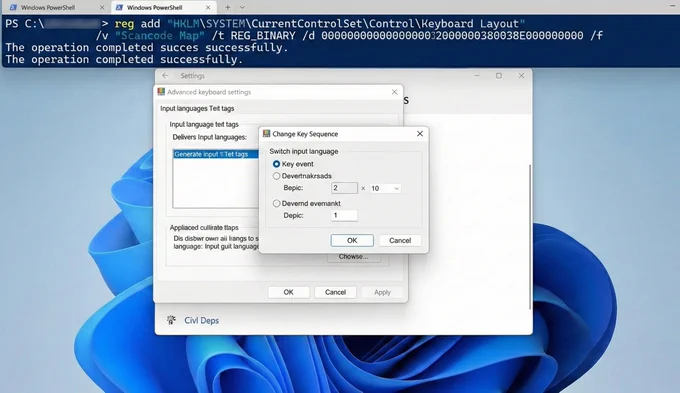The image size is (680, 393).
Task: Click the PowerShell icon on first tab
Action: tap(13, 7)
